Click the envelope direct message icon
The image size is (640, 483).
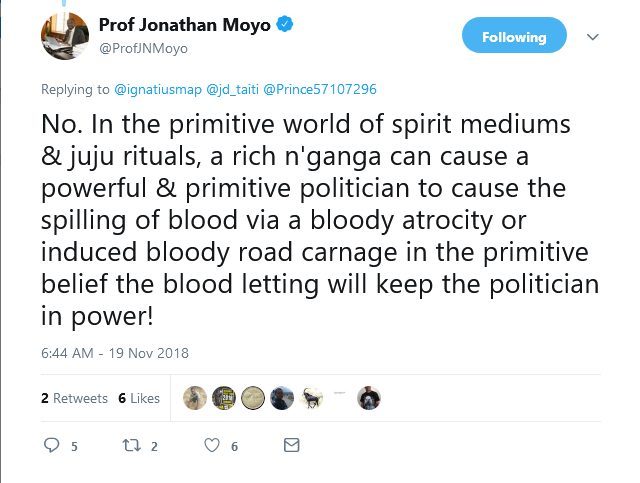coord(291,446)
